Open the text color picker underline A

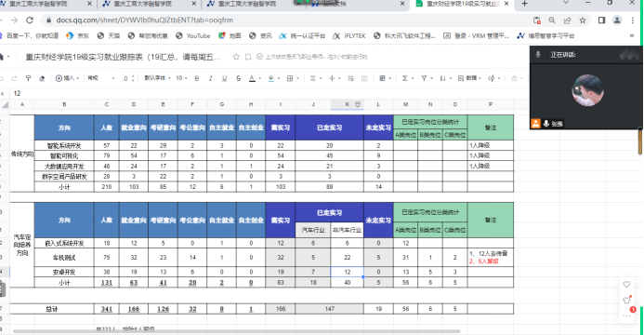coord(252,78)
